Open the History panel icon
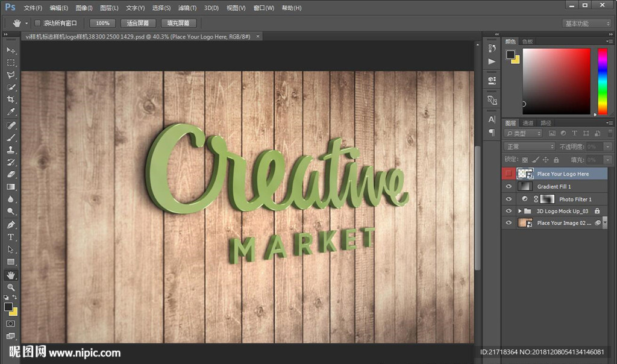Screen dimensions: 617x364 492,48
